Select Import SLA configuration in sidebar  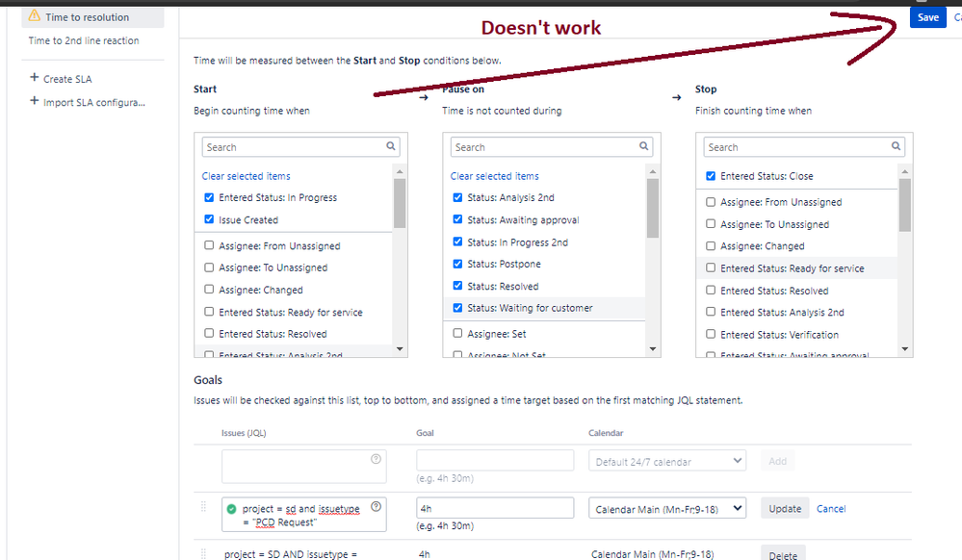93,102
